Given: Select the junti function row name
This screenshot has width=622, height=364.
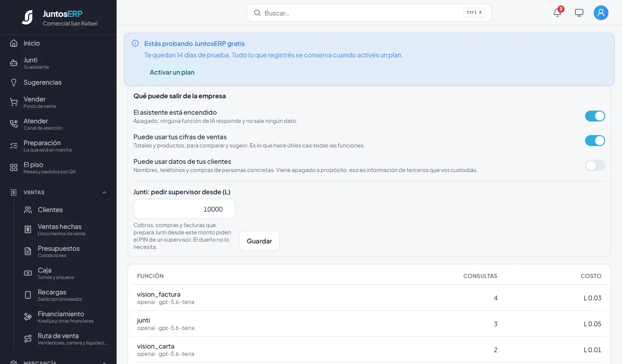Looking at the screenshot, I should pos(143,320).
